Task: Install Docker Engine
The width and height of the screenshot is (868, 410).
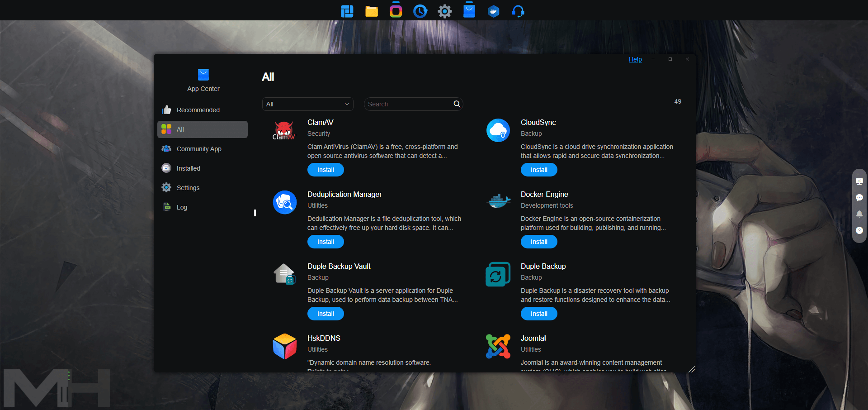Action: (x=539, y=242)
